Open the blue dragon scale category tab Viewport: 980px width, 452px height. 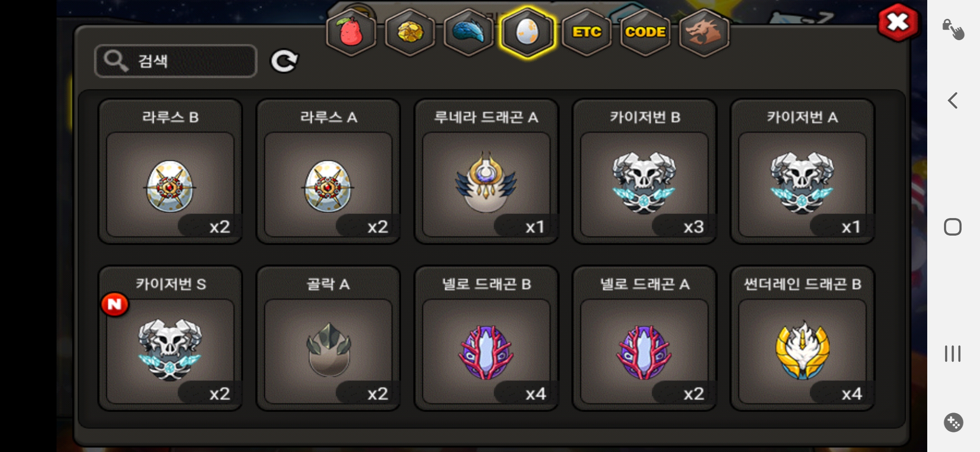point(469,32)
